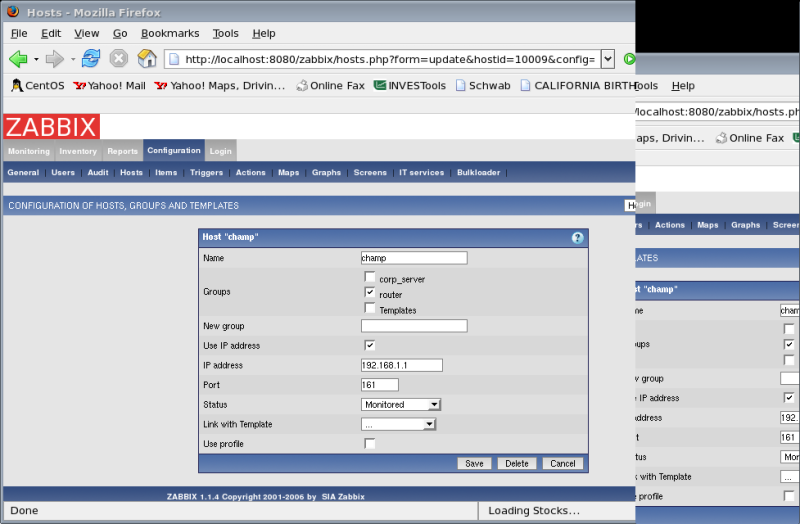Click the Save button
The image size is (800, 524).
pos(474,463)
